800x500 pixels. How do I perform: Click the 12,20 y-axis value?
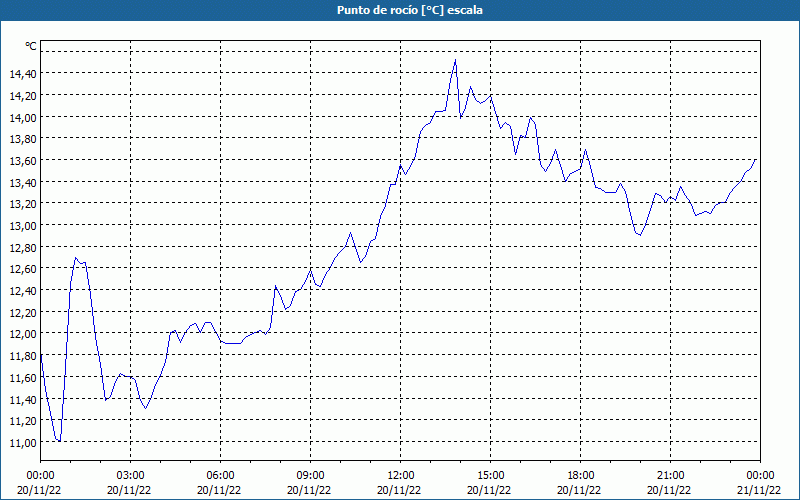[x=23, y=312]
